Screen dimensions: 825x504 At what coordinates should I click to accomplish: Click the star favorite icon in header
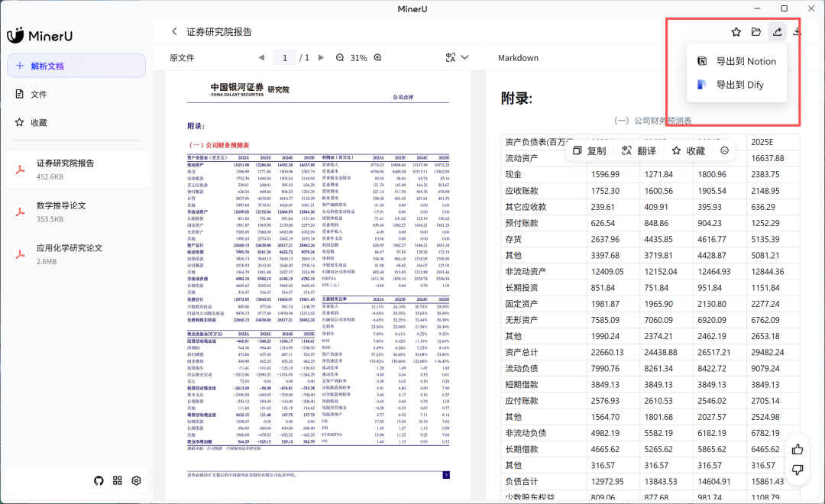pyautogui.click(x=736, y=32)
